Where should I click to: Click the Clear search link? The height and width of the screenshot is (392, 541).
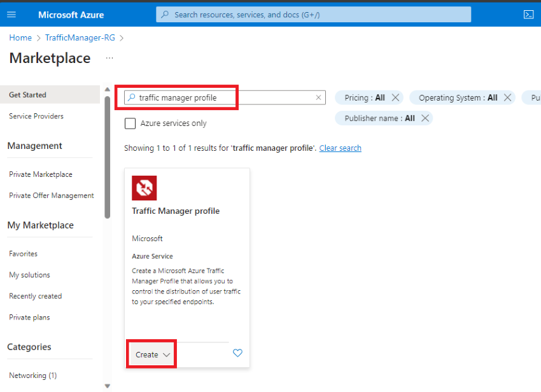(341, 148)
